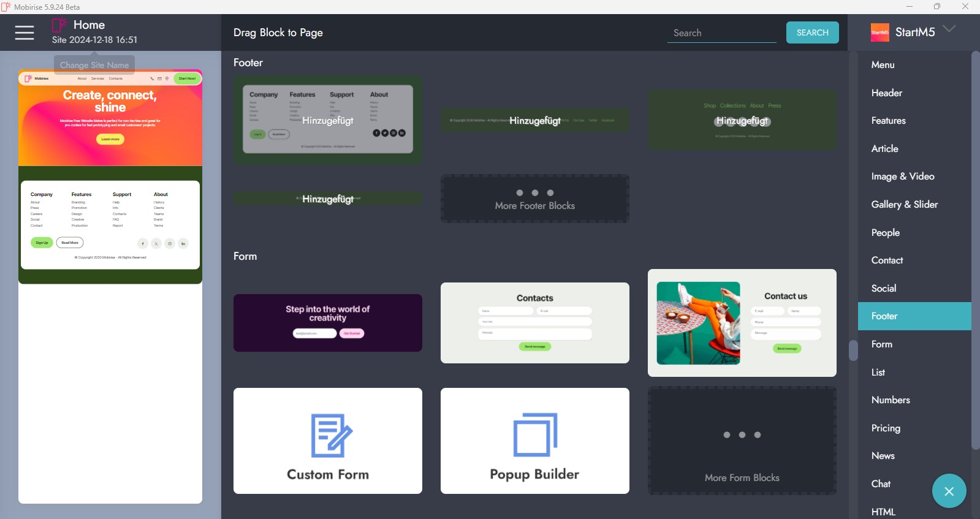Open the Gallery & Slider category
This screenshot has width=980, height=519.
[x=905, y=205]
